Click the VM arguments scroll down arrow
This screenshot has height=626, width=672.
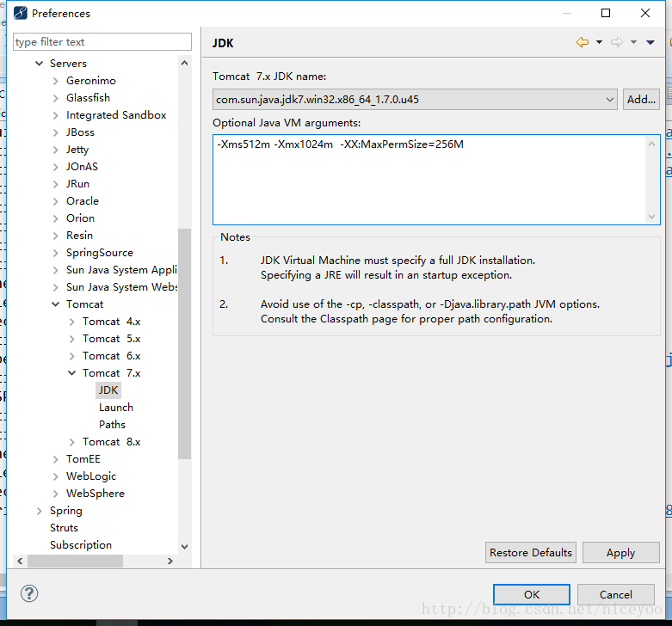[x=651, y=216]
